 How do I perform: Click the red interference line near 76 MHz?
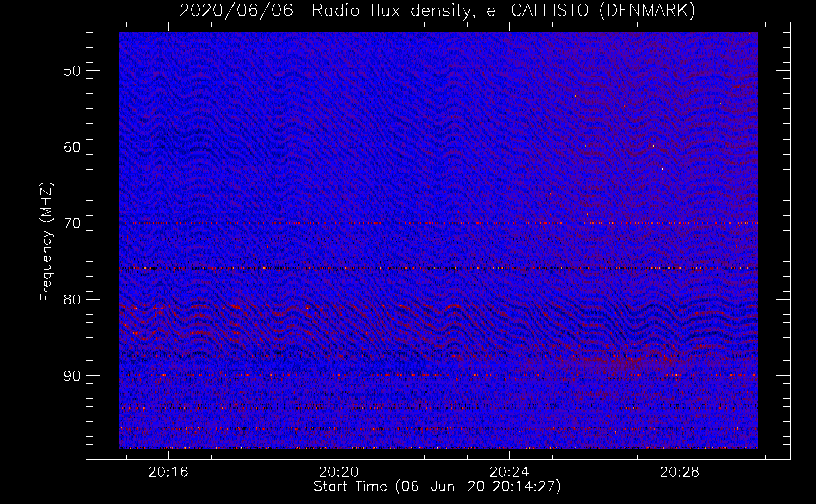(x=438, y=268)
